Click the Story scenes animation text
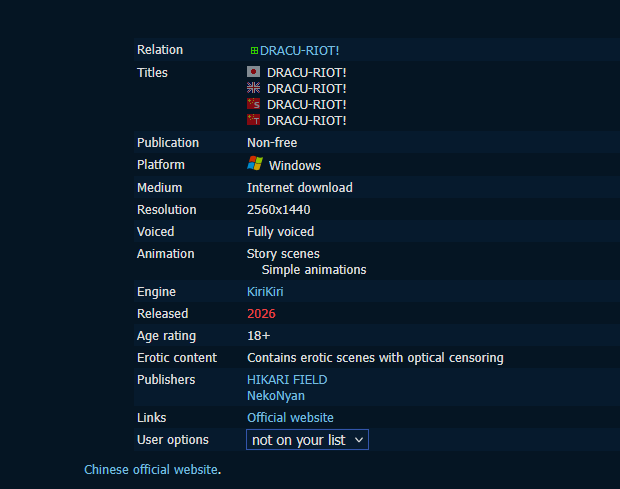This screenshot has height=489, width=620. pyautogui.click(x=283, y=254)
